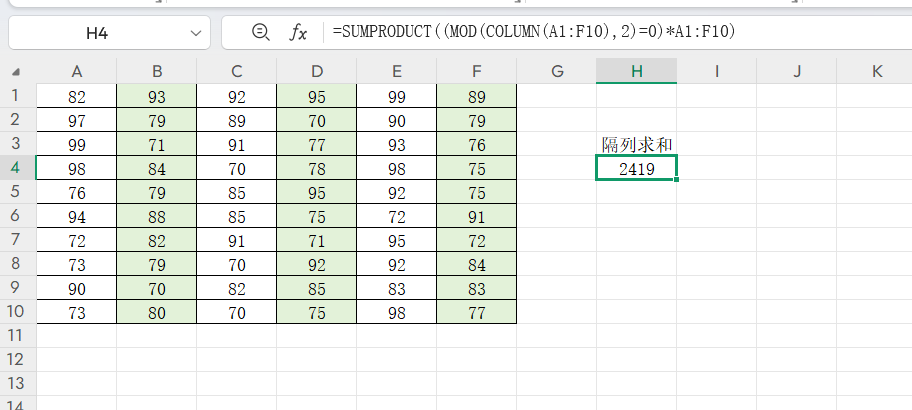Click the 隔列求和 label cell

click(636, 144)
